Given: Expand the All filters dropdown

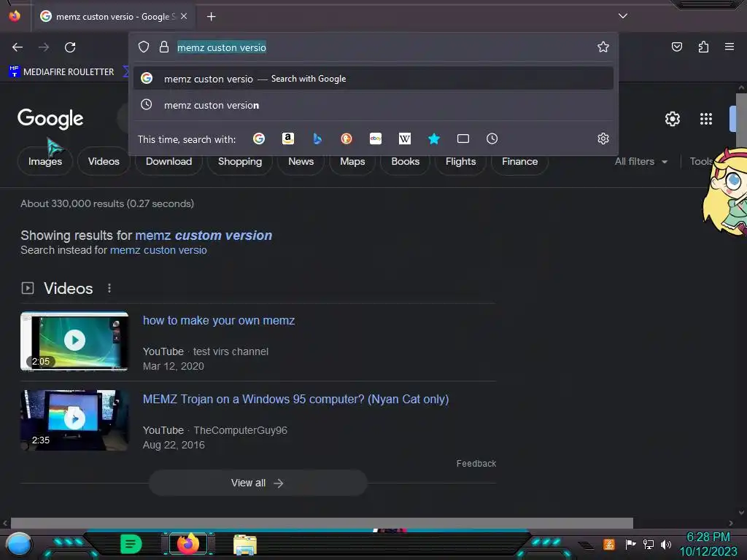Looking at the screenshot, I should point(640,161).
